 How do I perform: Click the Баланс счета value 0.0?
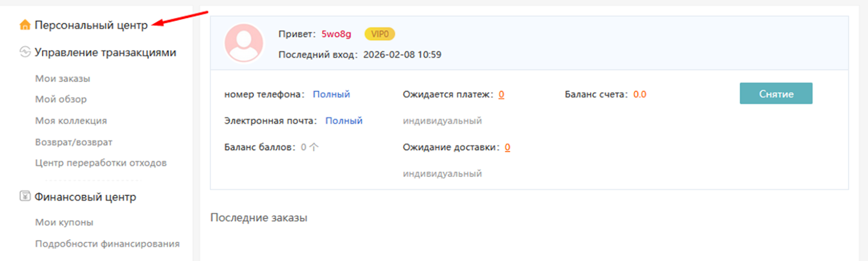coord(640,94)
